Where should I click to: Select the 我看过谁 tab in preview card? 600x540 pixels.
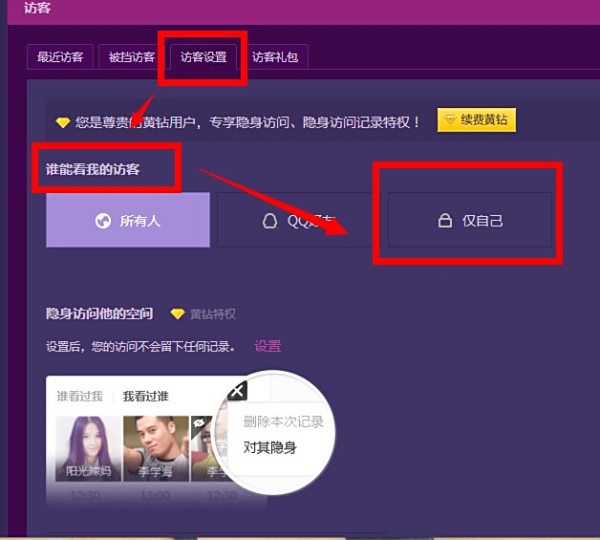coord(145,396)
